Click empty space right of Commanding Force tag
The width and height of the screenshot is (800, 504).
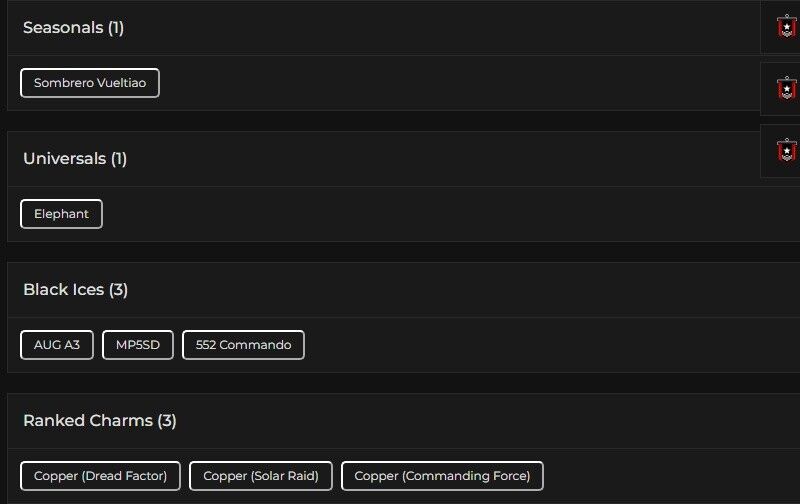click(670, 476)
